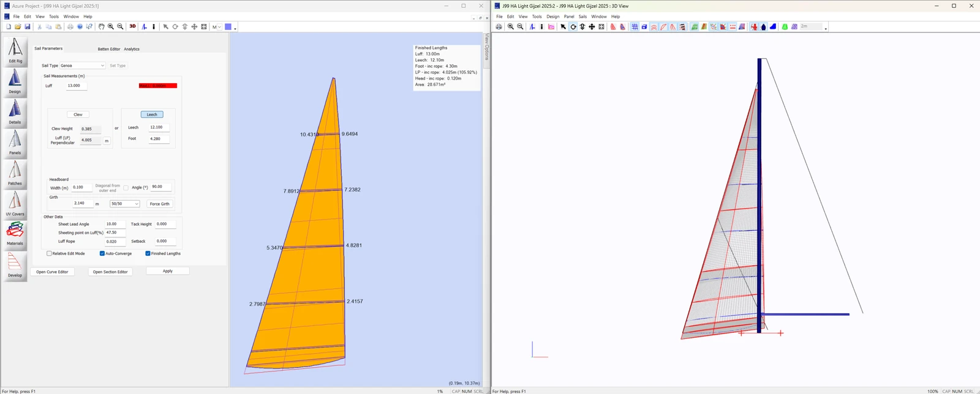Click the Open Curve Editor button

52,272
